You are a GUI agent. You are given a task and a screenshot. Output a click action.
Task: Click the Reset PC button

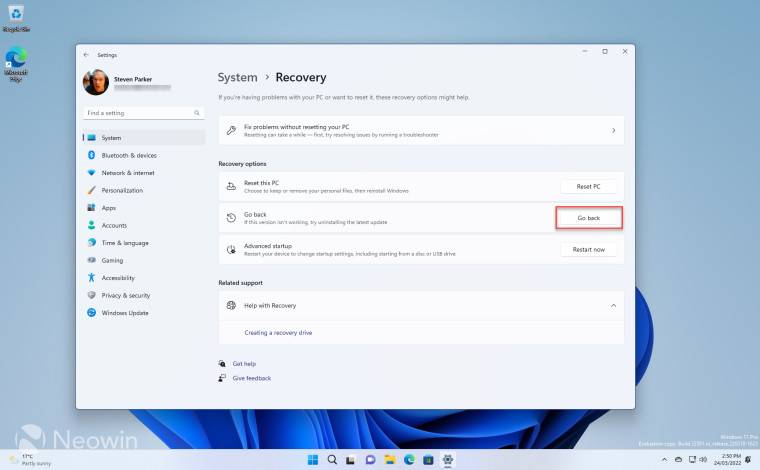point(588,186)
